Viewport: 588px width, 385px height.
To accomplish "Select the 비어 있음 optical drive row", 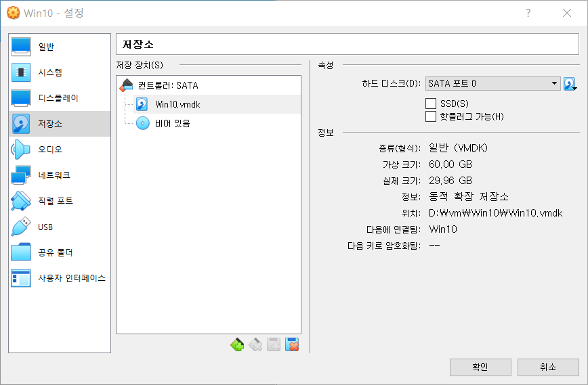I will tap(217, 123).
